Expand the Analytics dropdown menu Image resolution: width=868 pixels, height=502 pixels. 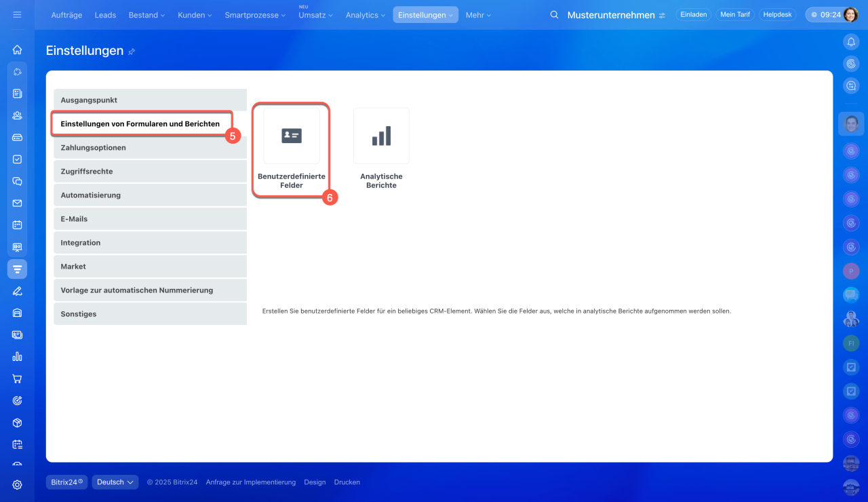pyautogui.click(x=366, y=15)
